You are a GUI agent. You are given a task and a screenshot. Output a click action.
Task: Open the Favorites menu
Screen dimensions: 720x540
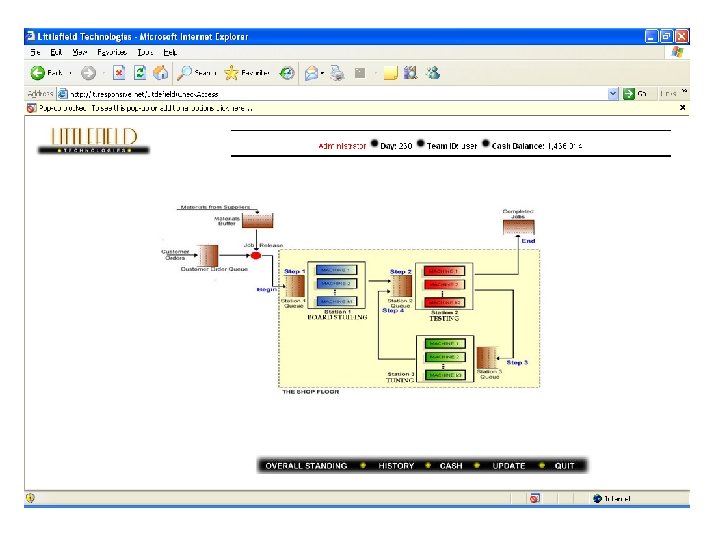[112, 52]
